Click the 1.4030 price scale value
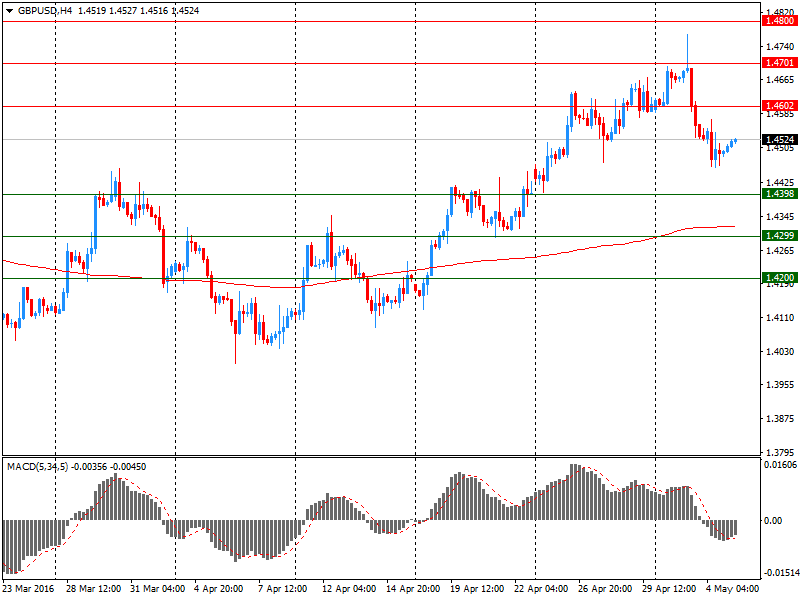800x600 pixels. [x=781, y=352]
